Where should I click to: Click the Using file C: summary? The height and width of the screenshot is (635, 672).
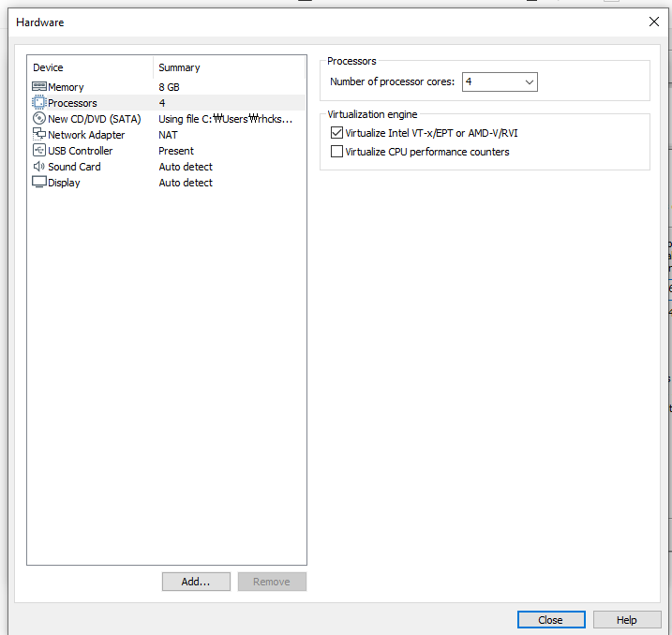pyautogui.click(x=226, y=119)
